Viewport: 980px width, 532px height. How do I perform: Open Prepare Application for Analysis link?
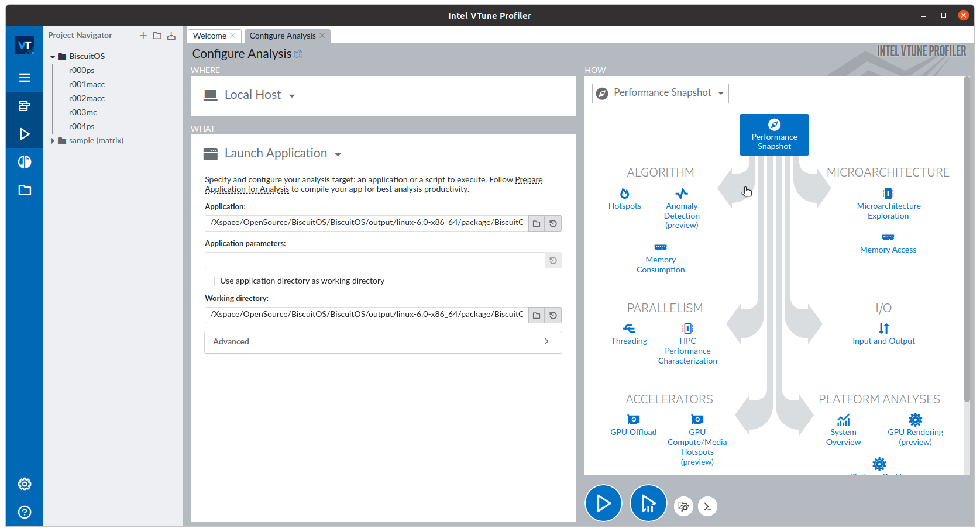528,180
